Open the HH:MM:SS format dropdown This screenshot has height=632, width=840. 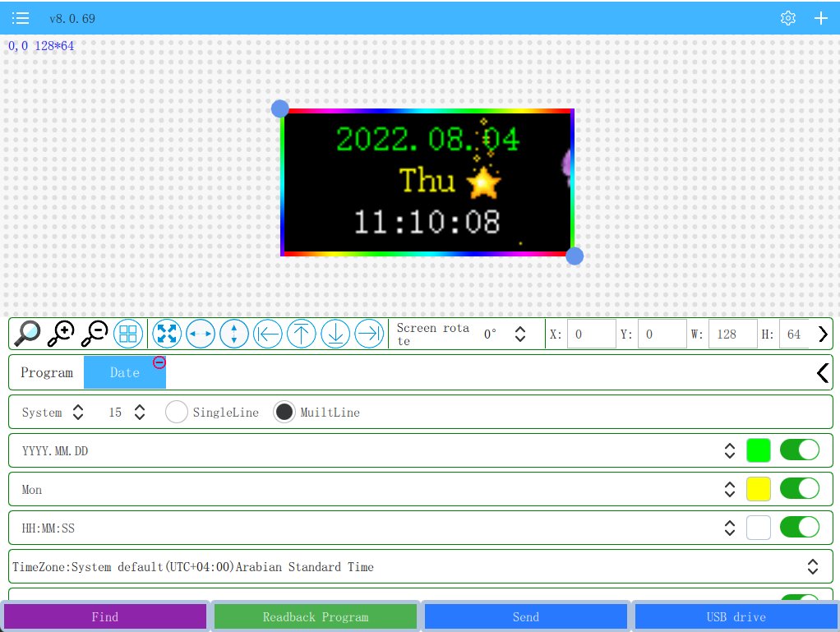[729, 528]
